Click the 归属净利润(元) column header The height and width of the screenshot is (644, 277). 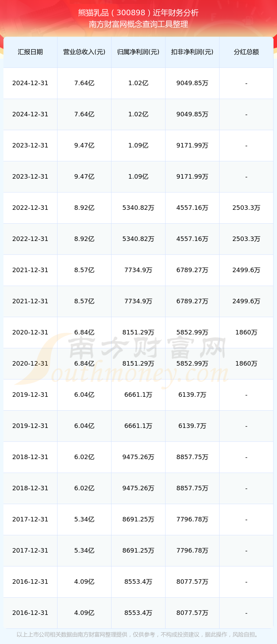click(x=138, y=52)
